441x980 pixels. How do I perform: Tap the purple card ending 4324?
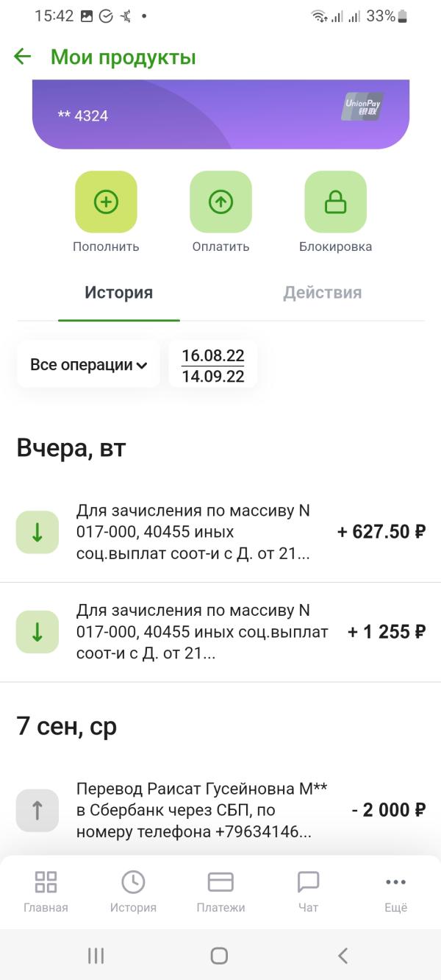[x=220, y=116]
